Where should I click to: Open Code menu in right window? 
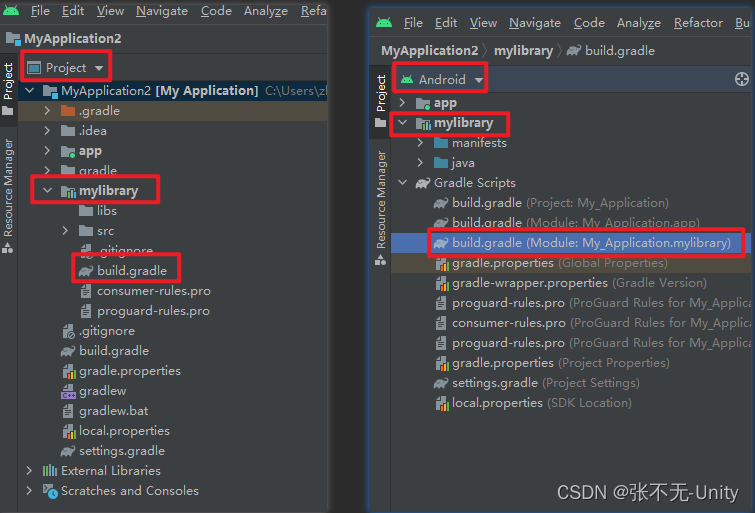pyautogui.click(x=589, y=23)
